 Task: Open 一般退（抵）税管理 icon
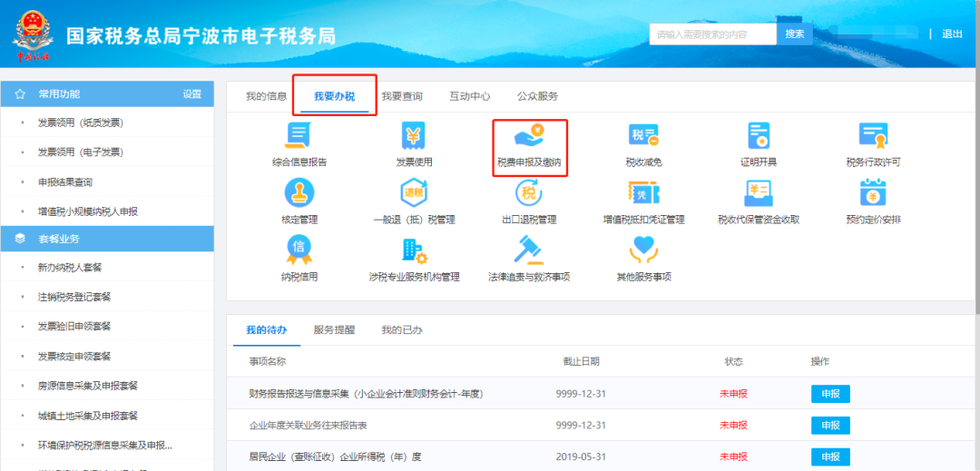point(414,192)
